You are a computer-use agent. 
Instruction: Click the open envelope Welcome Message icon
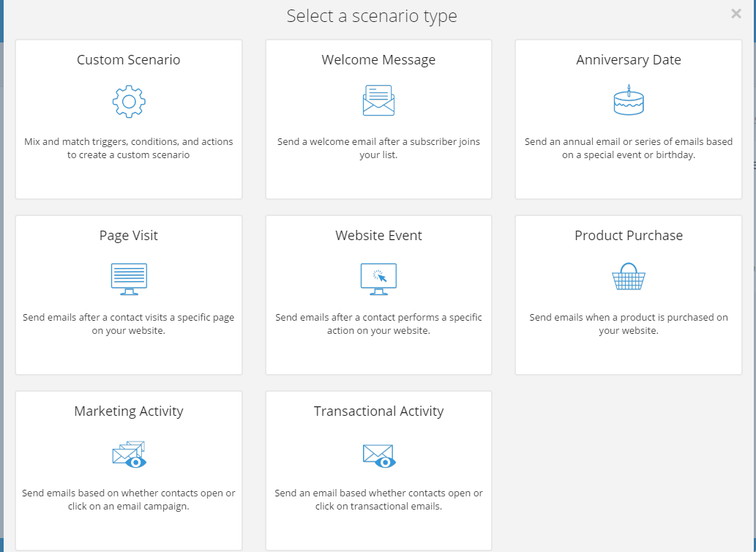pos(378,101)
